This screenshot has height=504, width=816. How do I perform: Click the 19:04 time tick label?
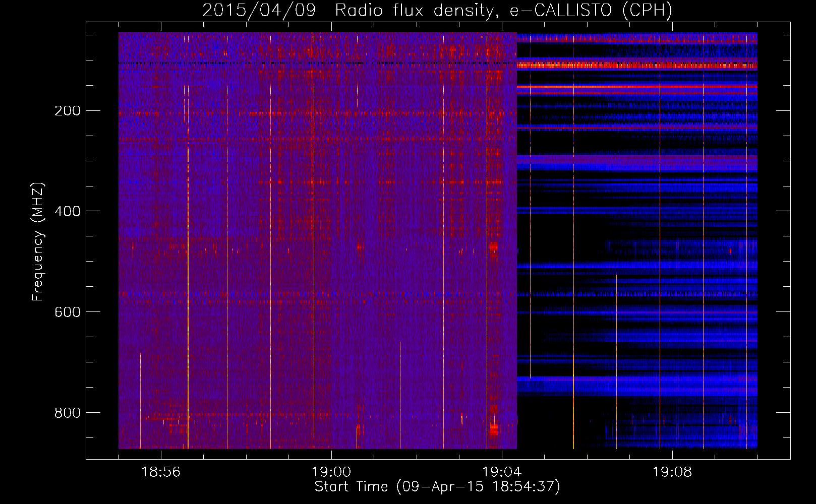tap(502, 472)
